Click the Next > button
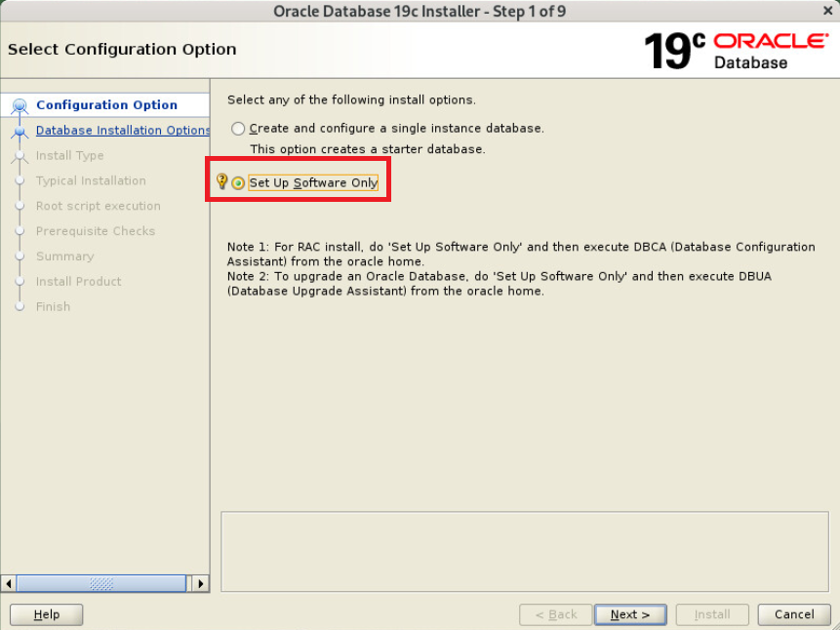 point(630,614)
